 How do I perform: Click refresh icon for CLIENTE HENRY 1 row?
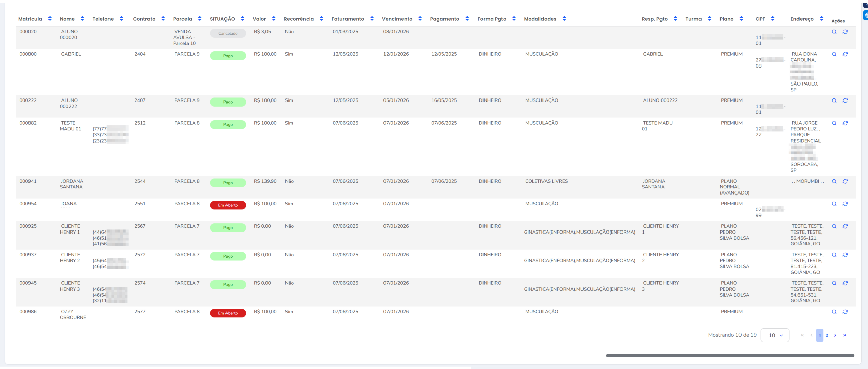(845, 226)
